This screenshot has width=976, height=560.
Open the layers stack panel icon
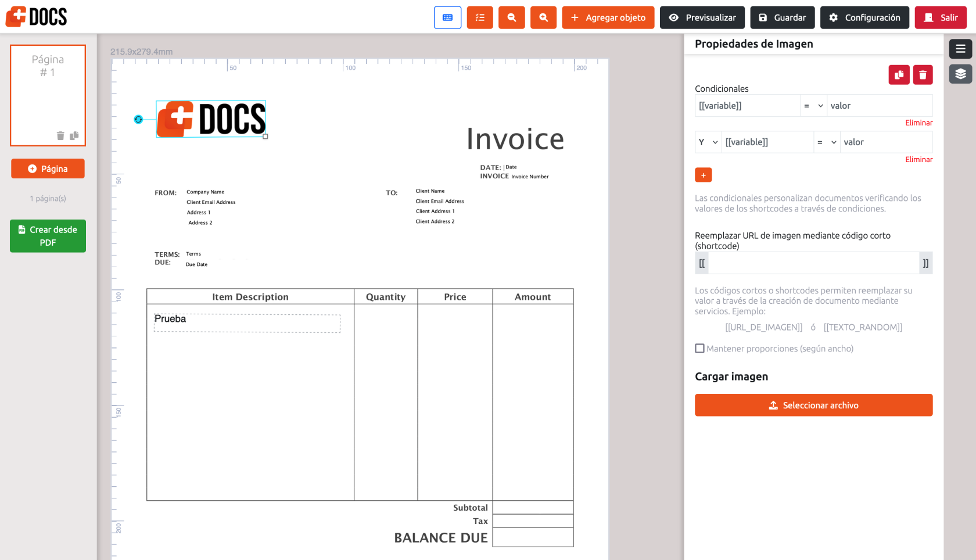[x=960, y=74]
